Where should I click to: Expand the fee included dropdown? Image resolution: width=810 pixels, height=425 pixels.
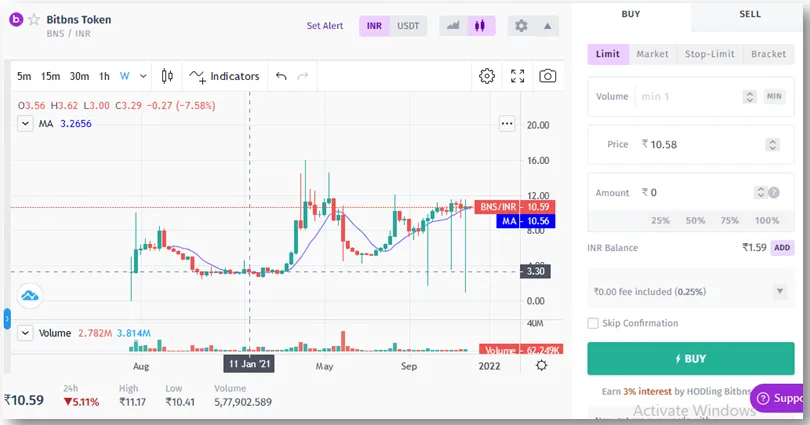[780, 292]
